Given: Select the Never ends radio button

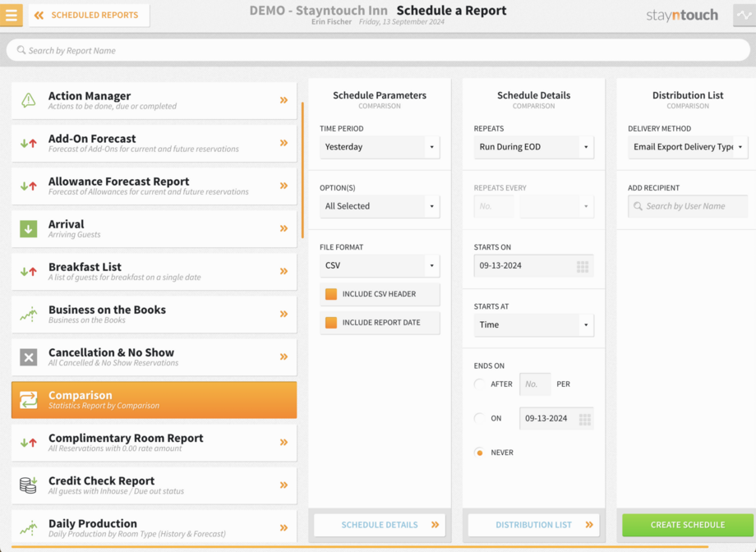Looking at the screenshot, I should (479, 453).
